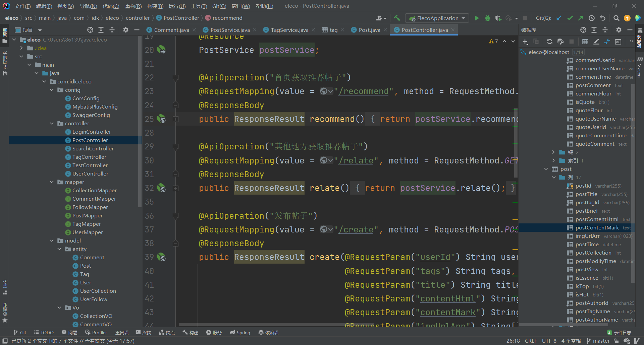
Task: Toggle the 服务 services tool window
Action: click(x=214, y=332)
